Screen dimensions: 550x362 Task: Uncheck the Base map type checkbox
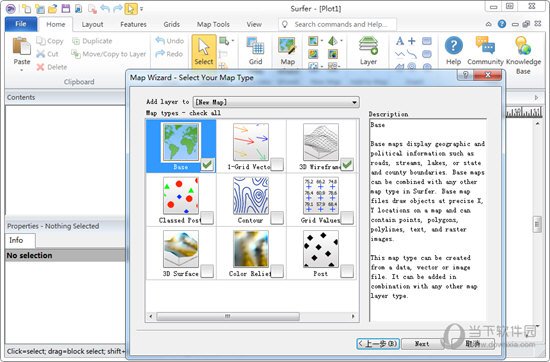point(207,164)
